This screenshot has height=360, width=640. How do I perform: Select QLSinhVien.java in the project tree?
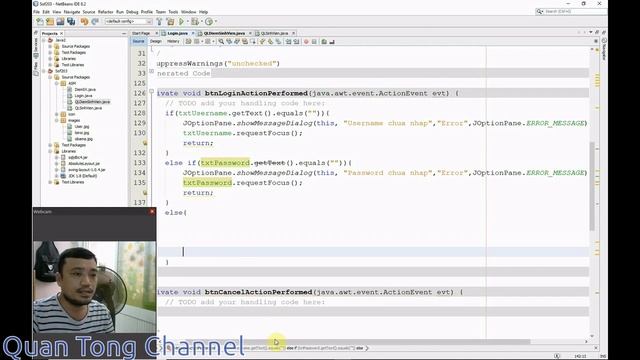click(88, 108)
